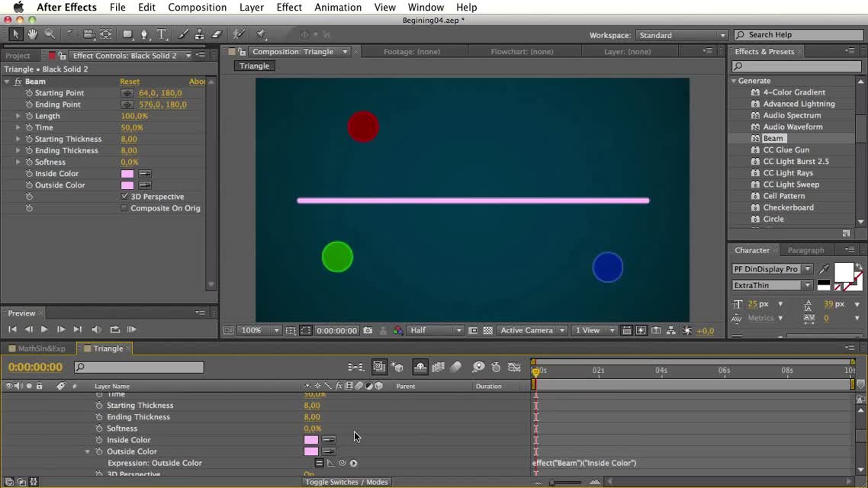
Task: Open the PF DinDisplay Pro font dropdown
Action: point(772,269)
